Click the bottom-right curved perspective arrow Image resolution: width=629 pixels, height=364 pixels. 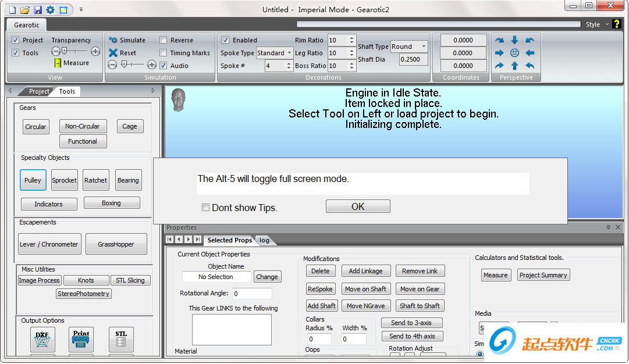(x=530, y=65)
